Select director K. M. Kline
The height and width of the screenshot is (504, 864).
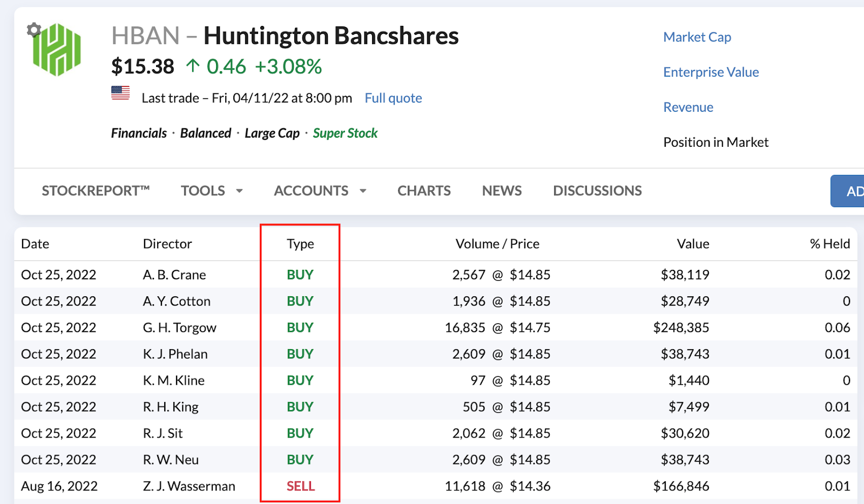click(x=174, y=381)
